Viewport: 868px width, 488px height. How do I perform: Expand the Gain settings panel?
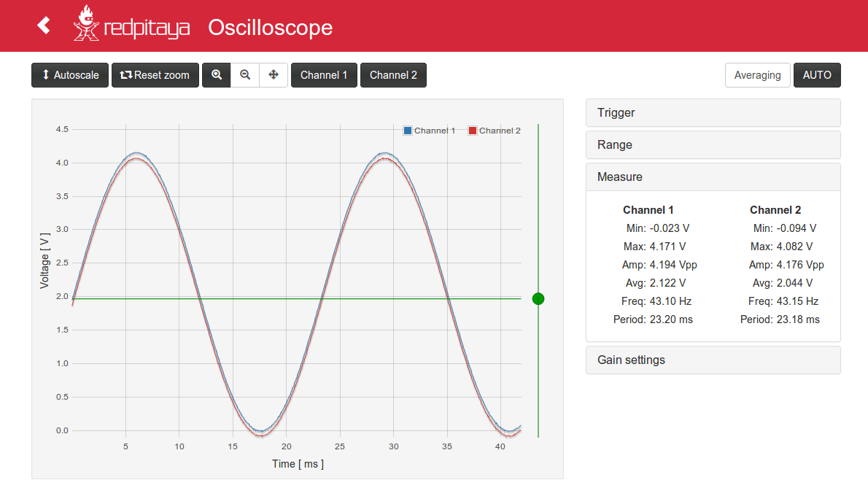tap(713, 360)
